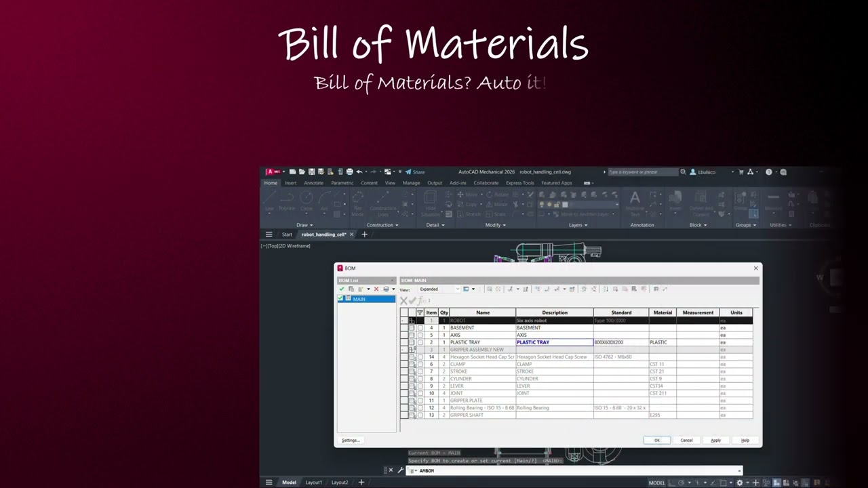Click the red X delete icon in BOM List toolbar
The image size is (868, 488).
click(376, 289)
